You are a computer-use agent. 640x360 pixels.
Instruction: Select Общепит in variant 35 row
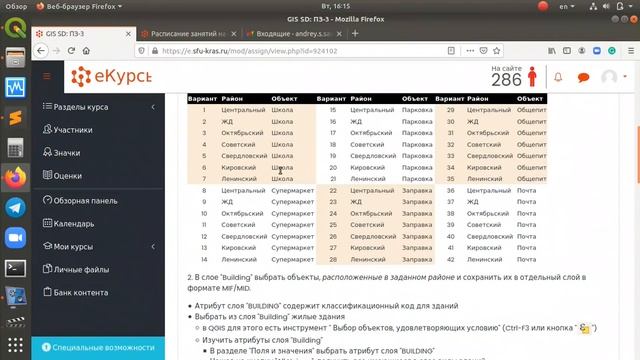click(x=531, y=179)
